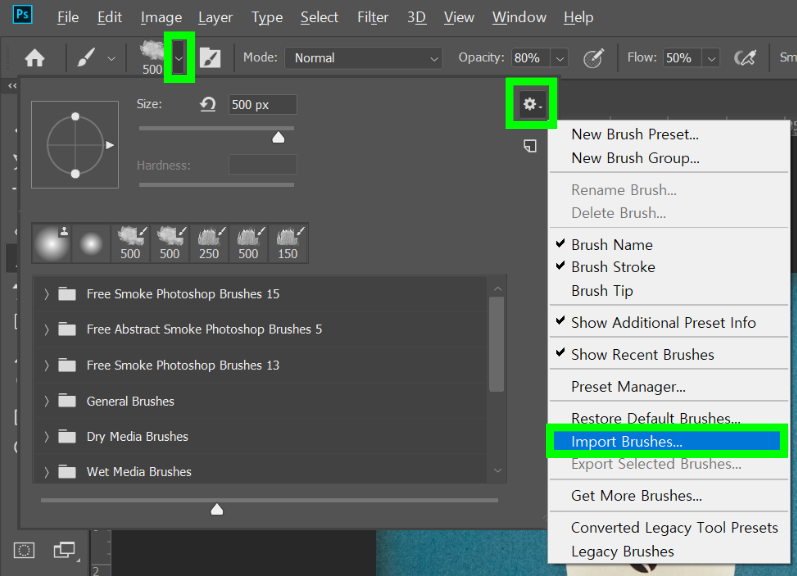
Task: Choose New Brush Preset... from menu
Action: click(635, 134)
